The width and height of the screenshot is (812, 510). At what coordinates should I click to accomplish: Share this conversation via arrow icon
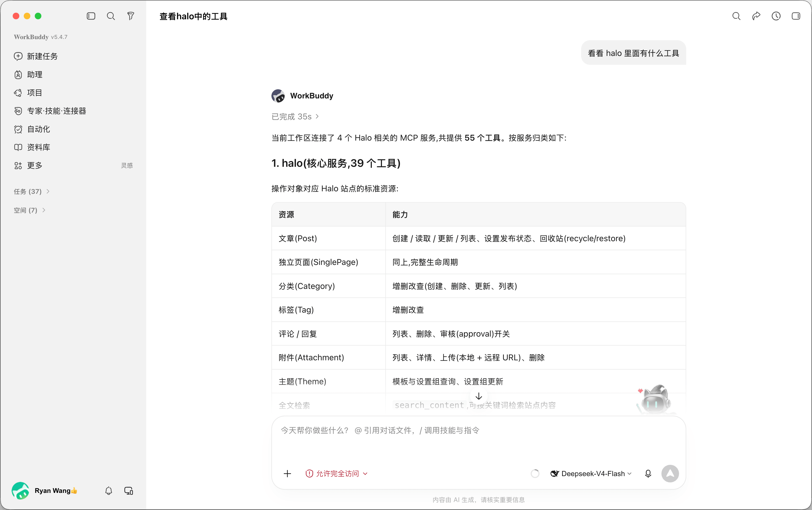tap(756, 16)
